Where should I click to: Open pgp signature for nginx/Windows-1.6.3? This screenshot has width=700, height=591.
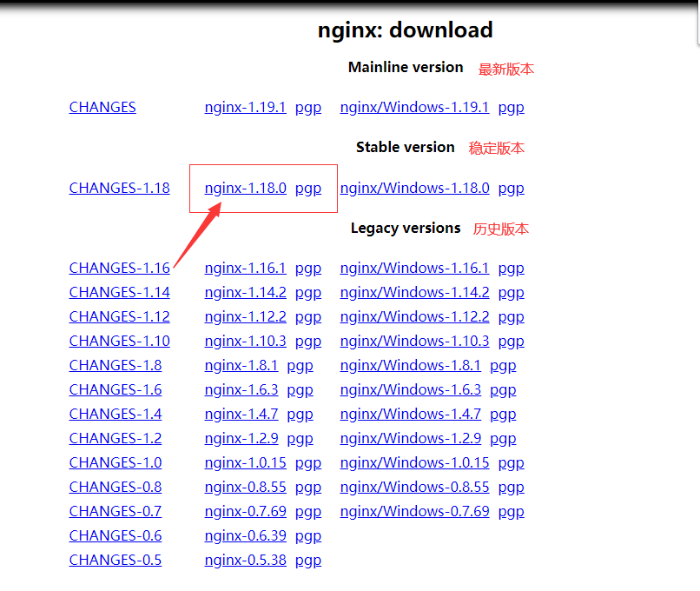[x=503, y=390]
